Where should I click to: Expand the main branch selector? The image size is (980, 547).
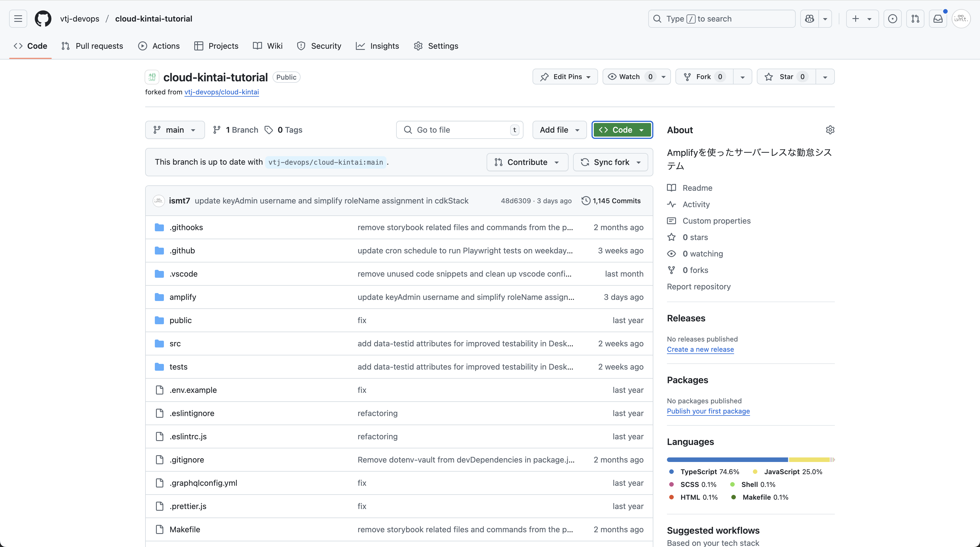175,130
